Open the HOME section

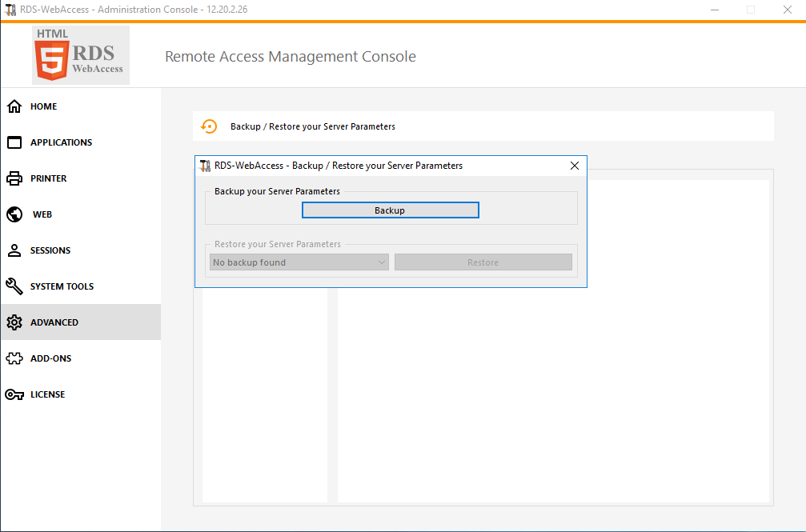pyautogui.click(x=44, y=106)
